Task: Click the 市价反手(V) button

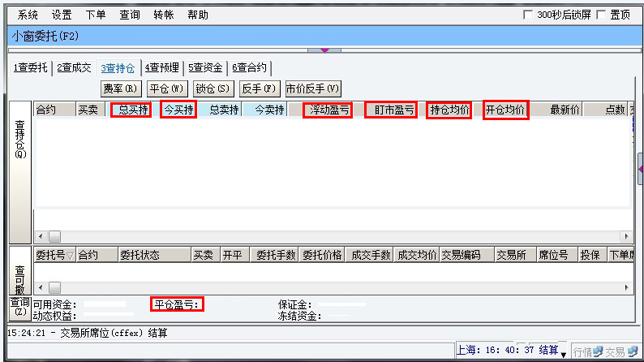Action: (x=312, y=88)
